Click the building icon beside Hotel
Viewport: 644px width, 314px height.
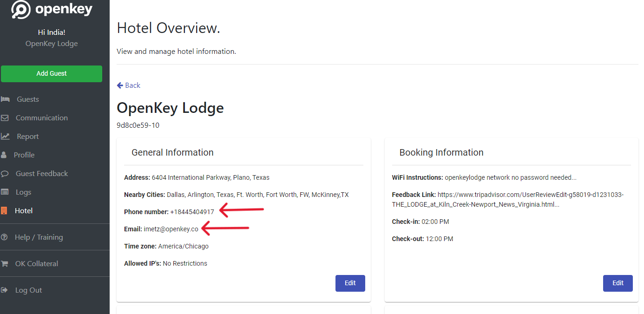tap(4, 211)
